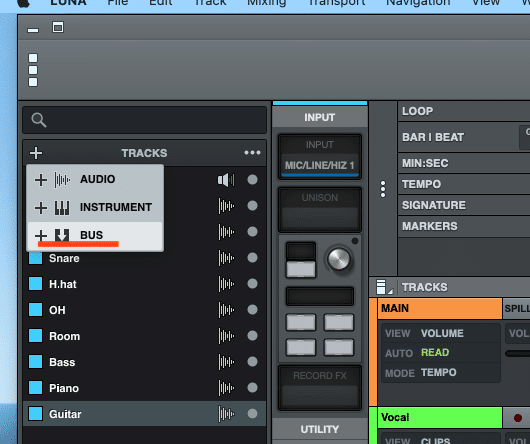The image size is (530, 444).
Task: Open the Mixing menu in the menu bar
Action: (267, 3)
